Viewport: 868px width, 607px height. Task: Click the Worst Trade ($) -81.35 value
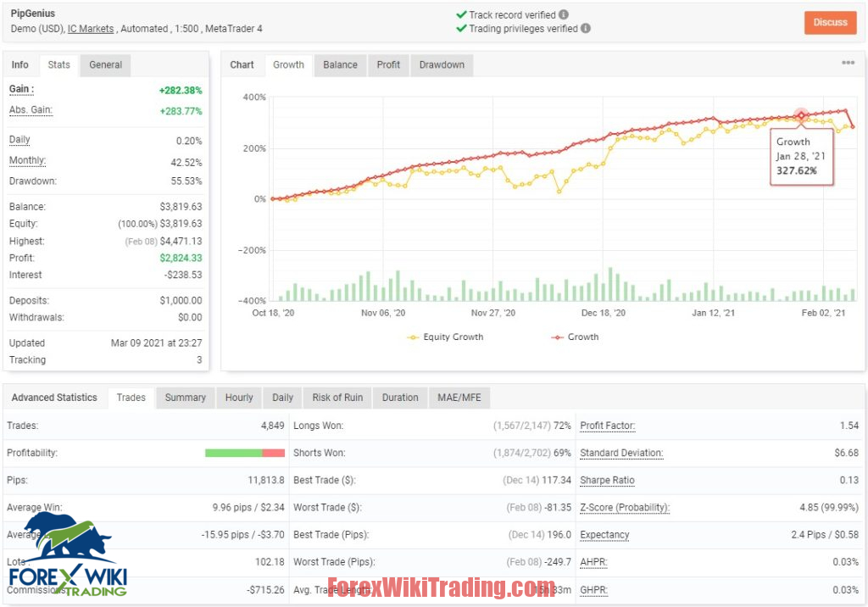(x=557, y=507)
